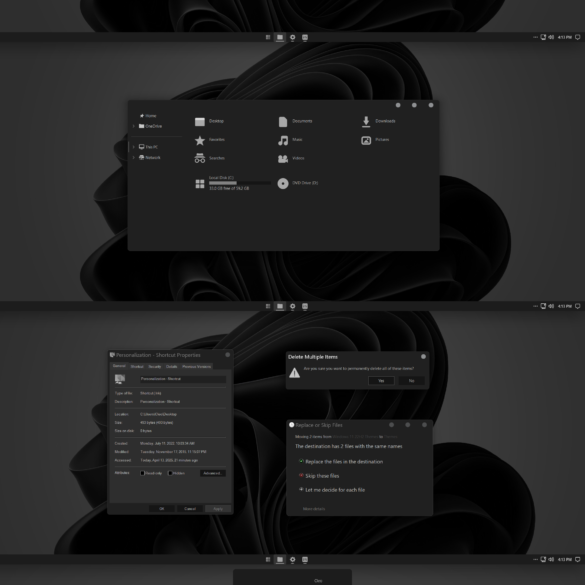
Task: Open the Local Disk (C:) Windows-logo drive icon
Action: click(200, 184)
